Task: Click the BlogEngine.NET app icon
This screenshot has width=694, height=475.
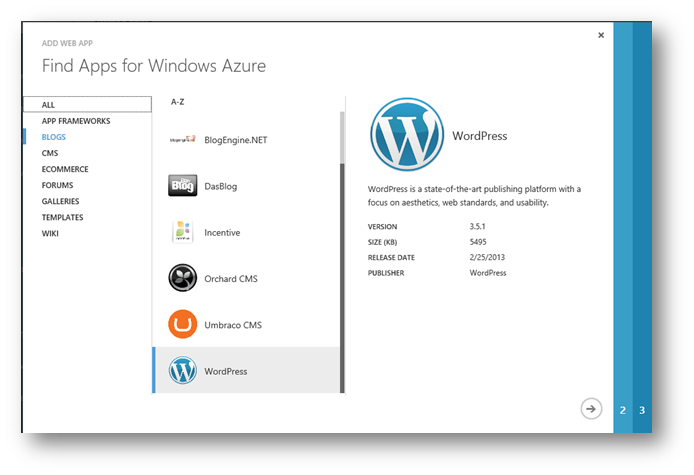Action: (x=183, y=139)
